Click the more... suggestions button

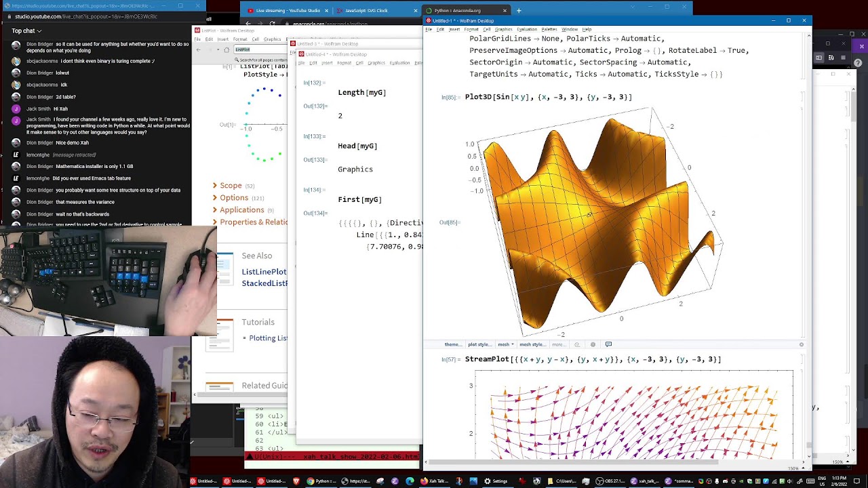coord(559,344)
